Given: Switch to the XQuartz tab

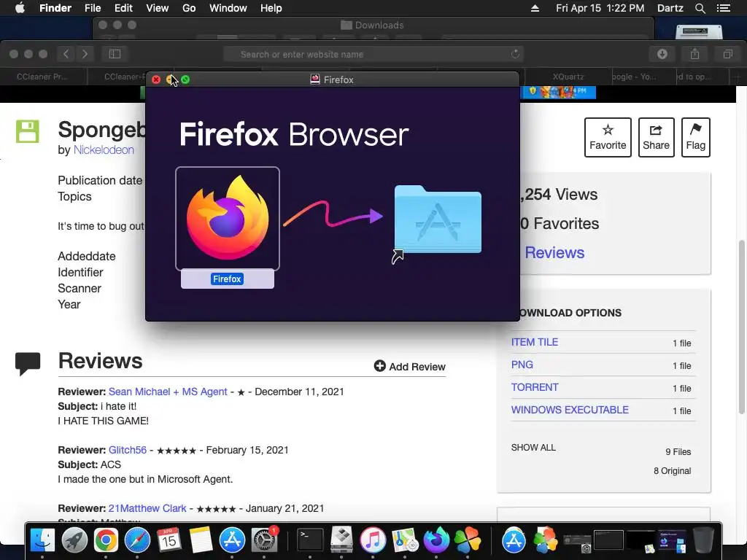Looking at the screenshot, I should (x=568, y=77).
